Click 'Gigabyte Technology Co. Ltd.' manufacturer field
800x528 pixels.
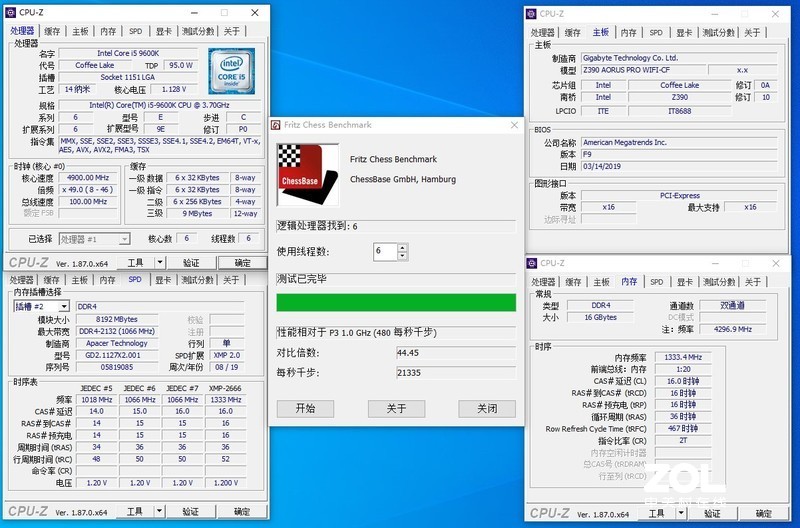679,58
